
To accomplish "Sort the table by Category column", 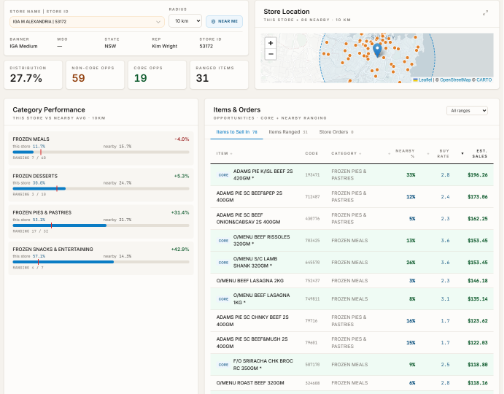I will [346, 153].
